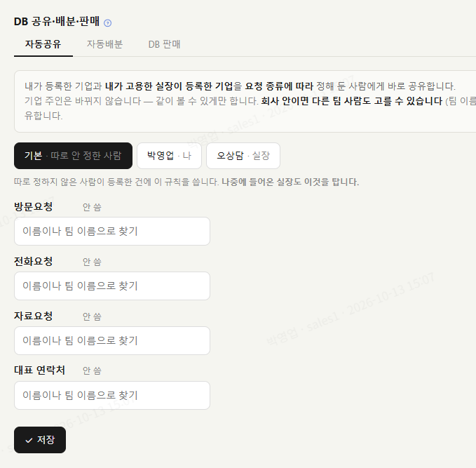Screen dimensions: 476x468
Task: Open the help icon beside DB 공유·배분·판매
Action: tap(107, 23)
